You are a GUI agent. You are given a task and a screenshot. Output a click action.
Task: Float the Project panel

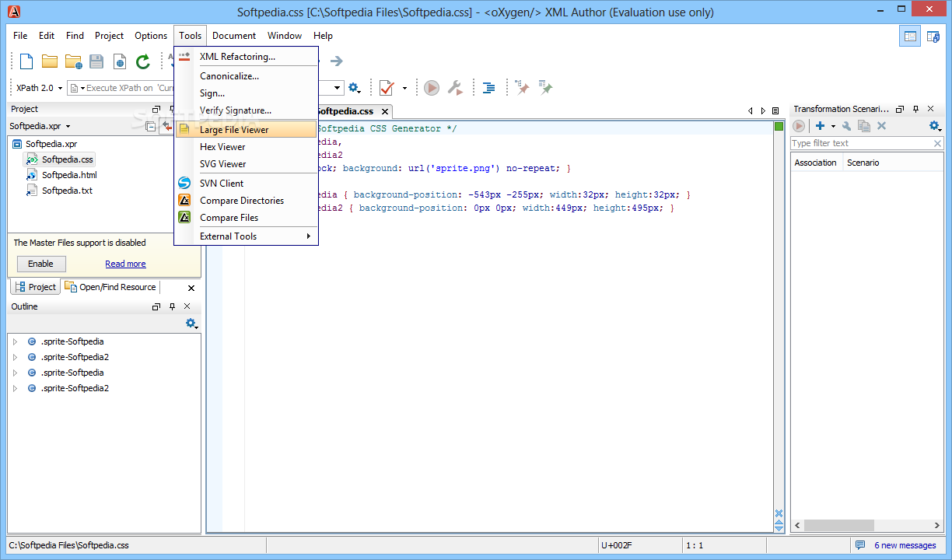156,110
